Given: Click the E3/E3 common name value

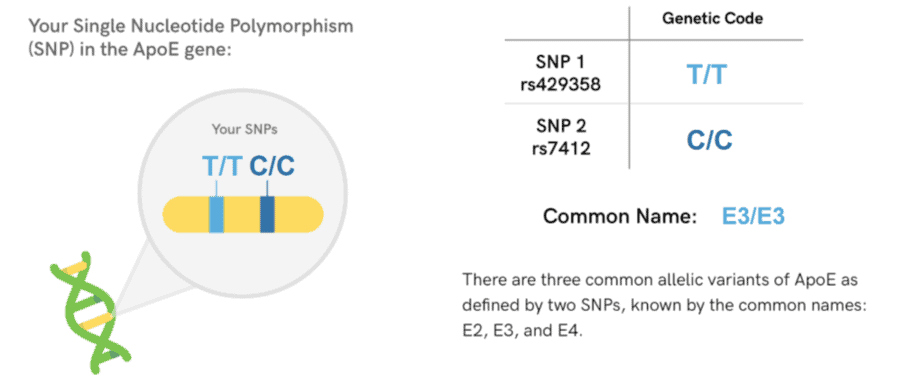Looking at the screenshot, I should (753, 216).
